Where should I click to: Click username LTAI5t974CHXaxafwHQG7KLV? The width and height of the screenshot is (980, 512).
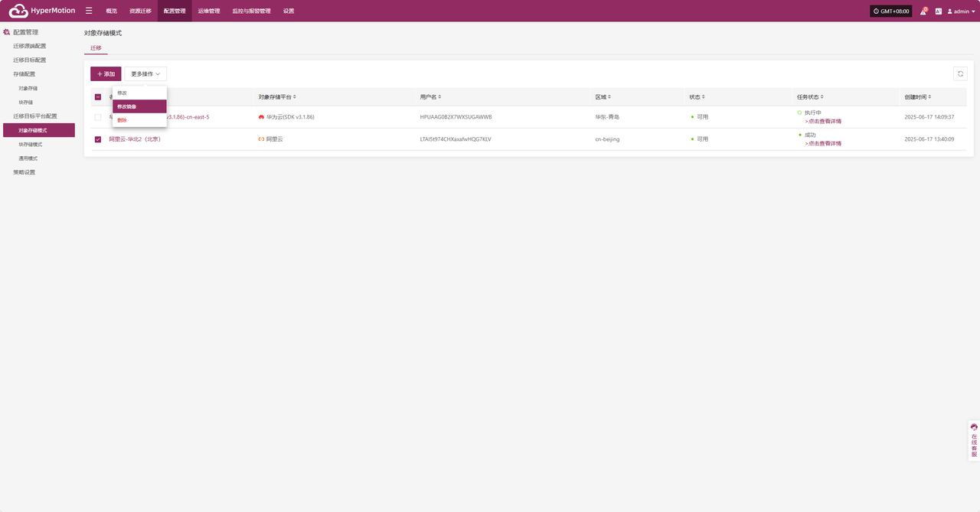click(456, 139)
